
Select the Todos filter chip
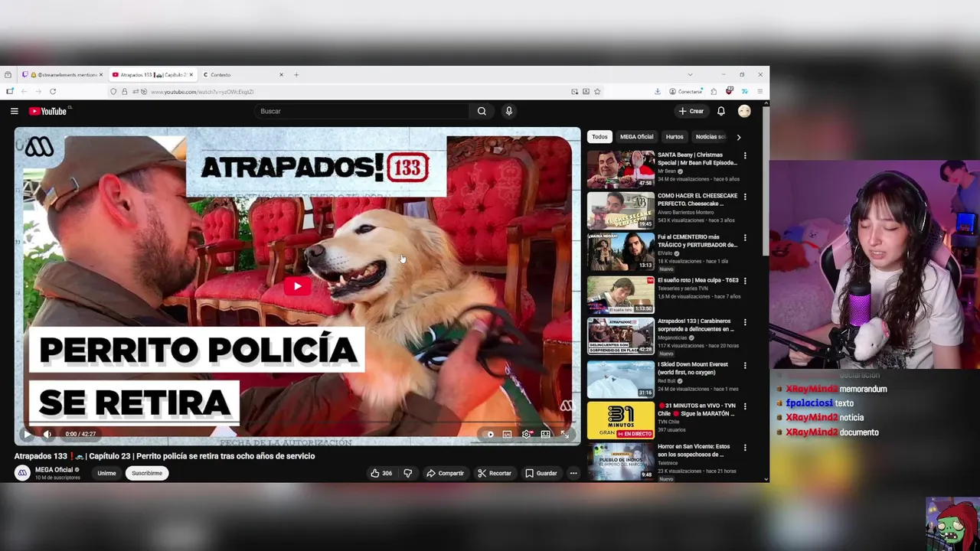(599, 137)
